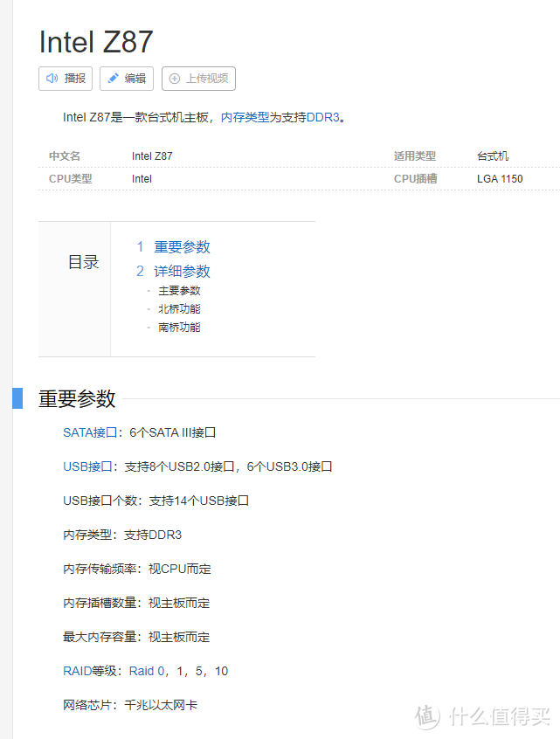
Task: Open the USB接口 link
Action: (87, 466)
